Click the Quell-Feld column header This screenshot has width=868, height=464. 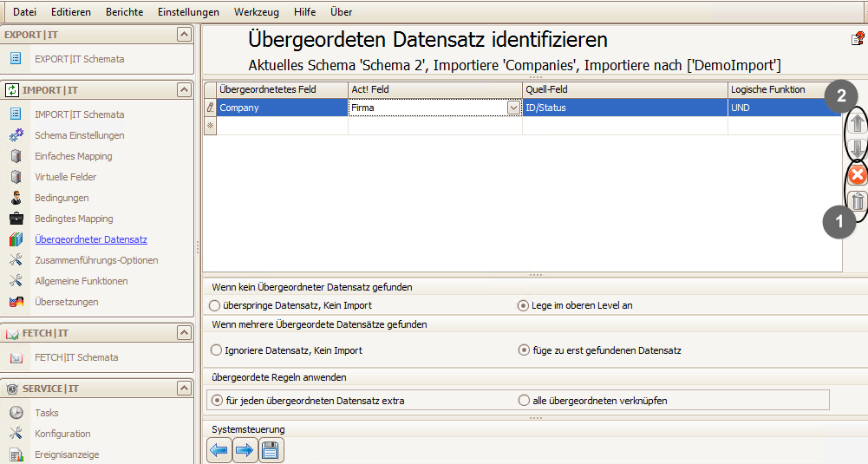point(625,89)
